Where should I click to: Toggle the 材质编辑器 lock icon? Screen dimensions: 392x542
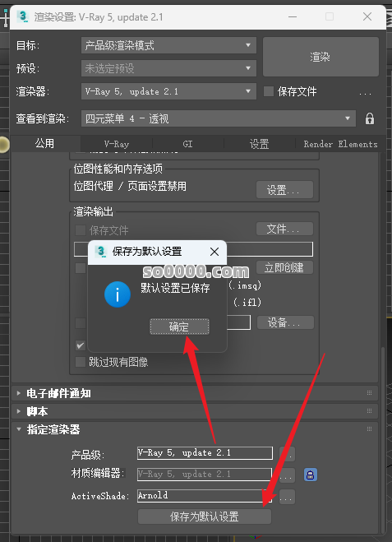310,475
